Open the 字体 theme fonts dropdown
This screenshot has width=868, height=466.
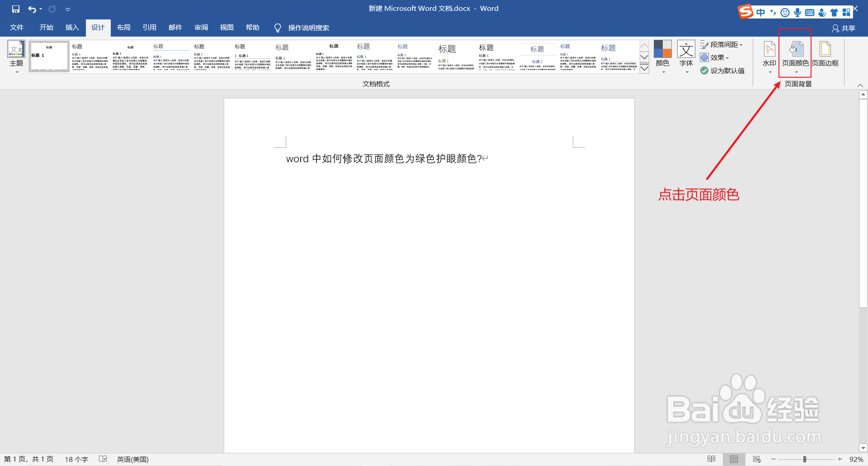(x=686, y=57)
